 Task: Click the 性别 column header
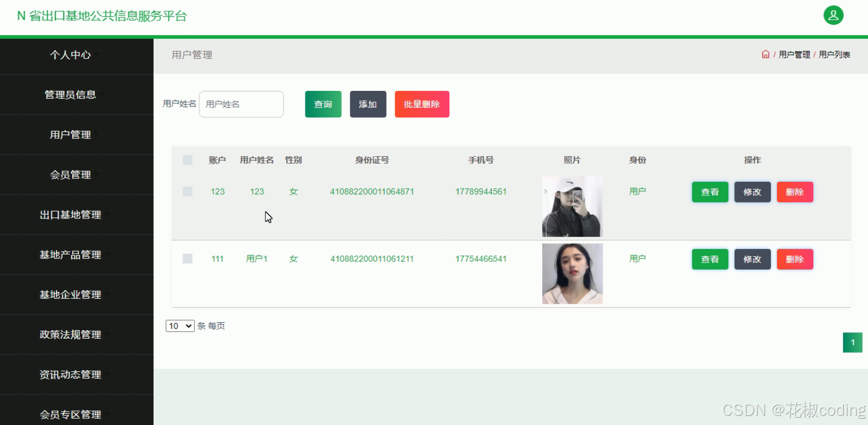tap(294, 160)
